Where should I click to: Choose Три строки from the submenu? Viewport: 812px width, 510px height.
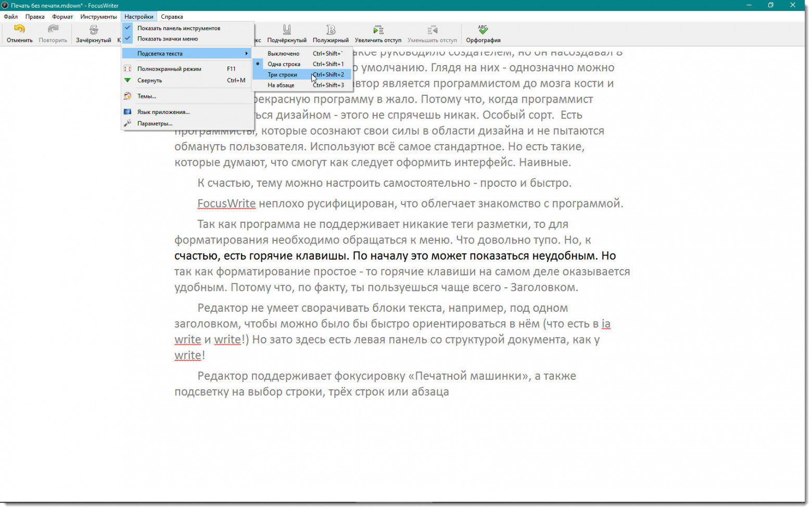(x=282, y=74)
